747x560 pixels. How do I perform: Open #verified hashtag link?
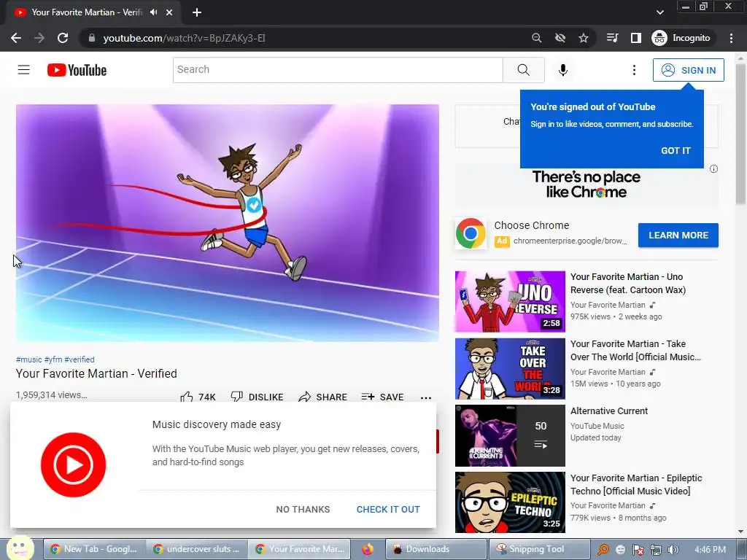pyautogui.click(x=80, y=359)
